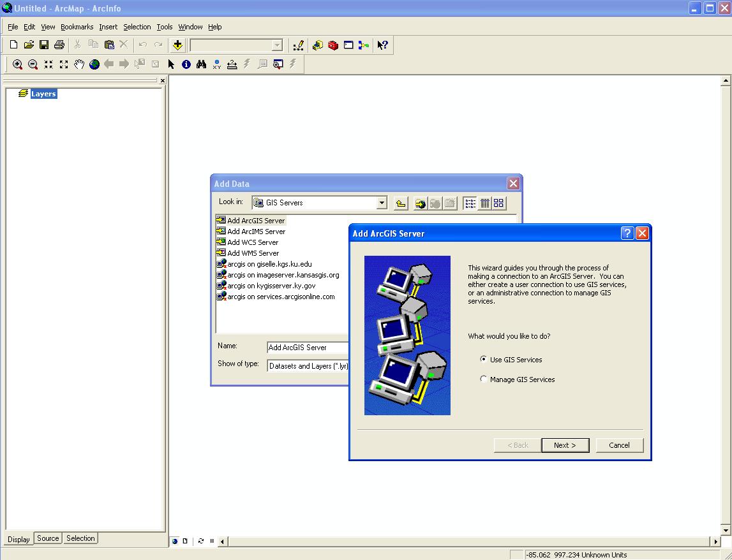Open the Insert menu
Viewport: 732px width, 560px height.
(108, 27)
